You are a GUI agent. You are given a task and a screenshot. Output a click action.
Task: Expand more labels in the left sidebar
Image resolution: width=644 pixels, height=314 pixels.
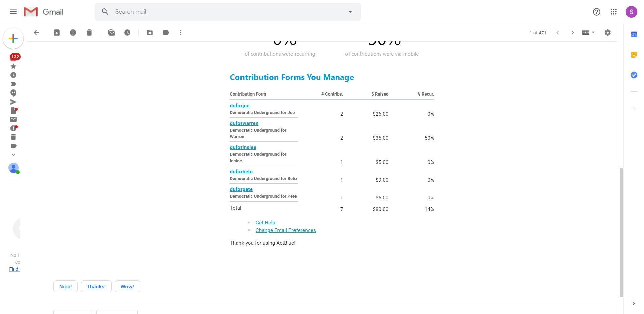coord(13,155)
